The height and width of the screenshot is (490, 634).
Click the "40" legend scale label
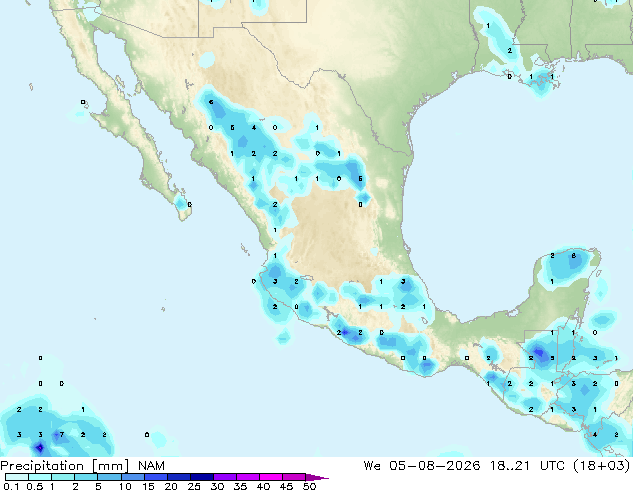pos(263,486)
